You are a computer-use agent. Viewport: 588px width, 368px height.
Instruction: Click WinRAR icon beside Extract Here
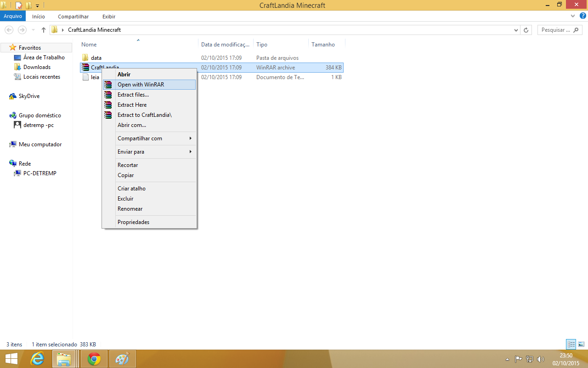(108, 105)
